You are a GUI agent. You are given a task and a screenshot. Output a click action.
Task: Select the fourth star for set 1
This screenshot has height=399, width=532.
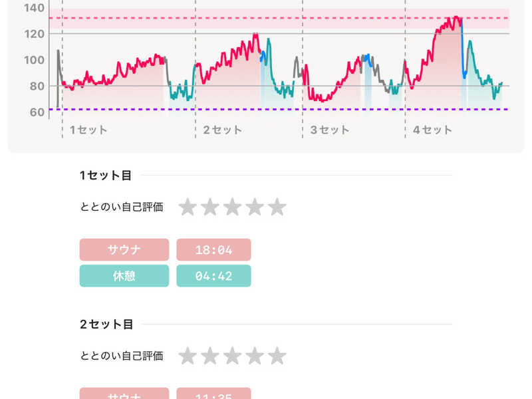255,207
